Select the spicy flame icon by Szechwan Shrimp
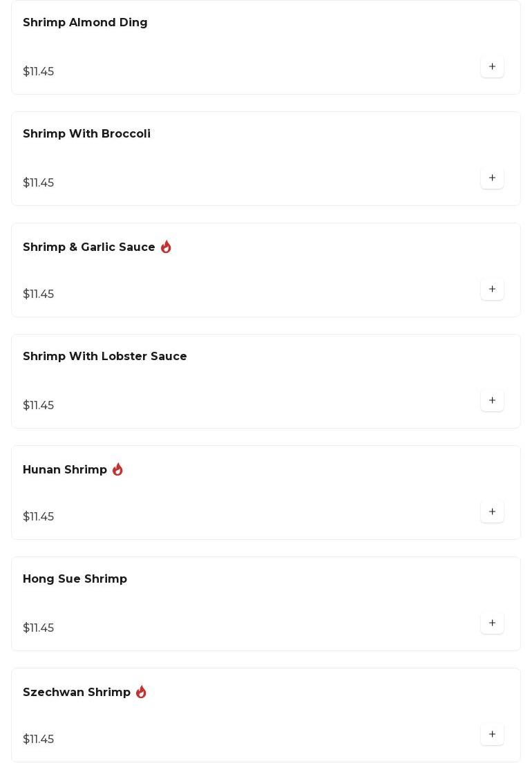Screen dimensions: 532x770 pyautogui.click(x=141, y=692)
